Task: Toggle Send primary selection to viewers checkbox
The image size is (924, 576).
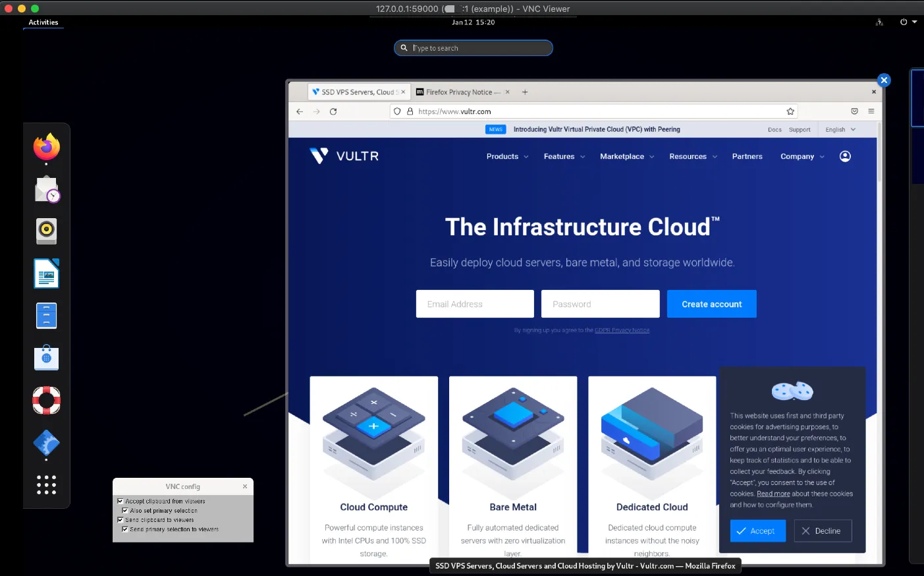Action: 125,529
